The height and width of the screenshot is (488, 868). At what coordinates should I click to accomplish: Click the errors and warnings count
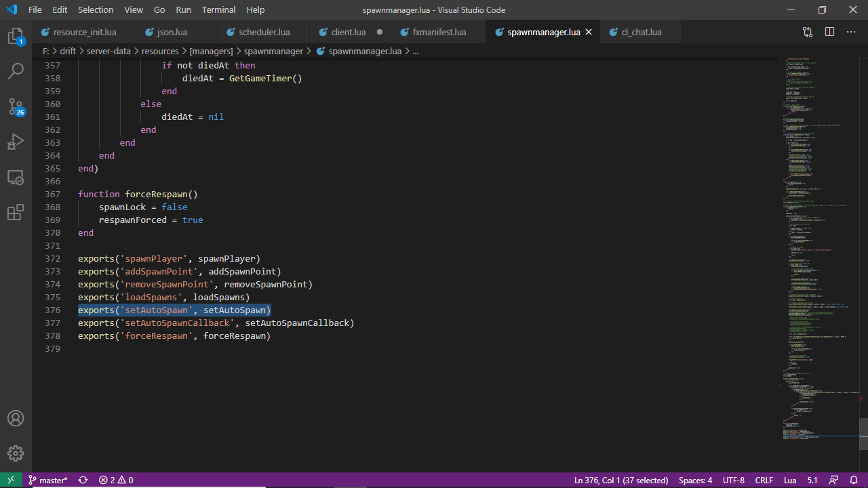click(x=116, y=480)
